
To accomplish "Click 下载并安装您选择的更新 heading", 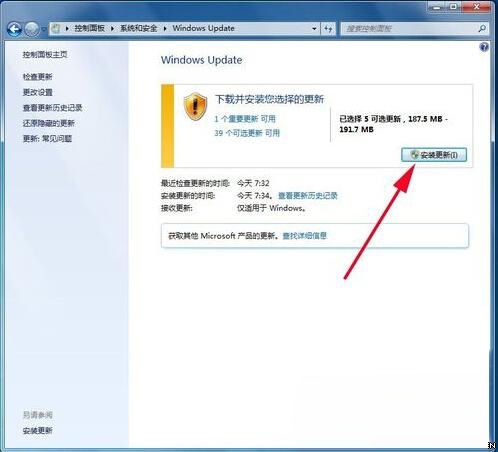I will (269, 99).
